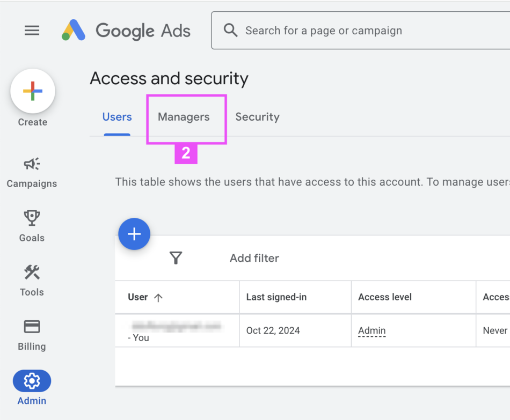The height and width of the screenshot is (420, 510).
Task: Switch to the Managers tab
Action: 184,117
